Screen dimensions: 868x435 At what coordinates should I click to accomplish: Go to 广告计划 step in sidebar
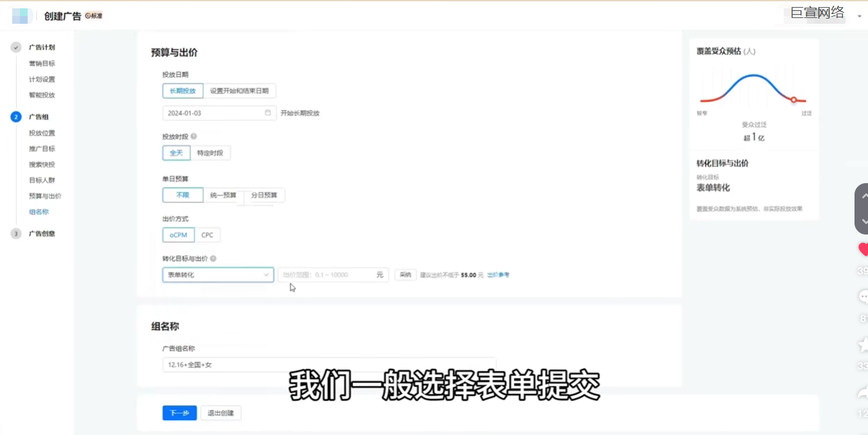42,48
